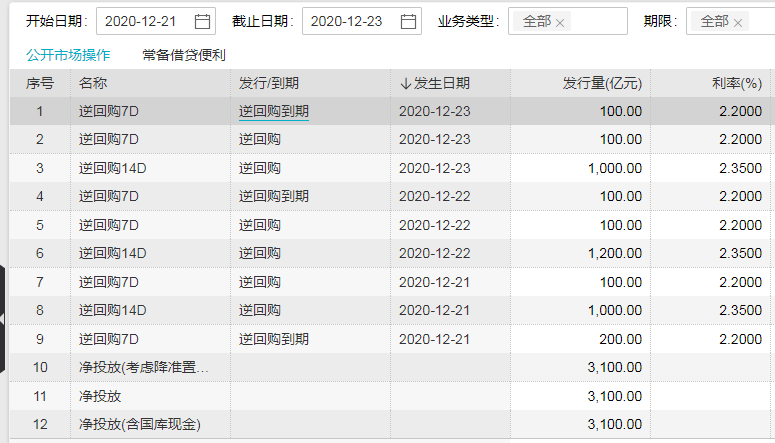The height and width of the screenshot is (443, 775).
Task: Click the end date field 2020-12-23
Action: tap(362, 21)
